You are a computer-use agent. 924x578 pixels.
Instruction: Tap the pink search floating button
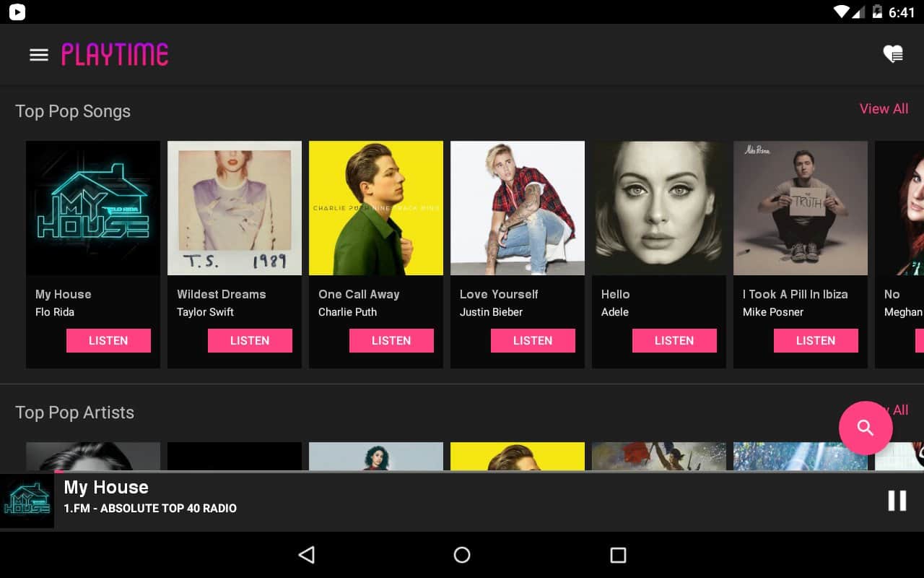865,428
